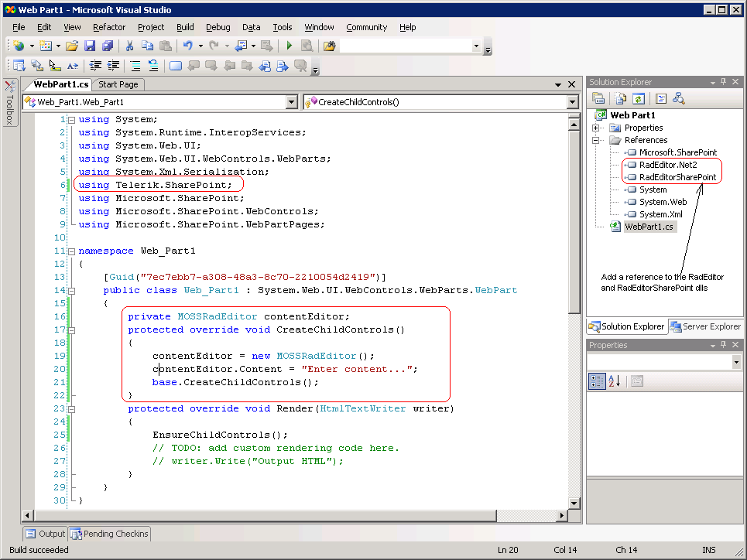Viewport: 747px width, 560px height.
Task: Click Show All Files in Solution Explorer
Action: pyautogui.click(x=620, y=98)
